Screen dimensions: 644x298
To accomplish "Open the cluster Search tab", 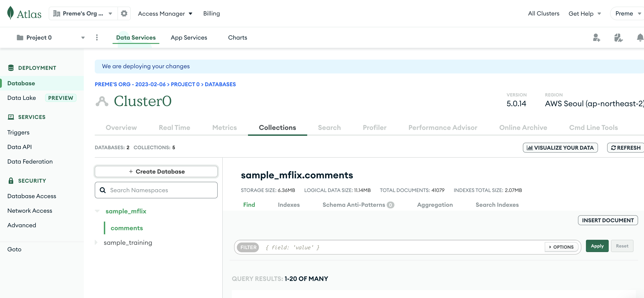I will pos(329,128).
